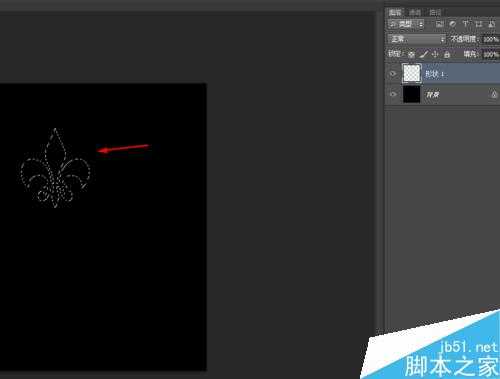Screen dimensions: 500x379
Task: Switch to the 路径 (Paths) tab
Action: pos(435,13)
